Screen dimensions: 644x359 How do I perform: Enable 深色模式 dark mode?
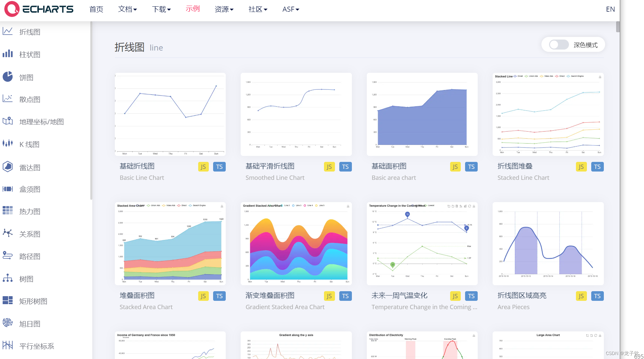pos(558,45)
